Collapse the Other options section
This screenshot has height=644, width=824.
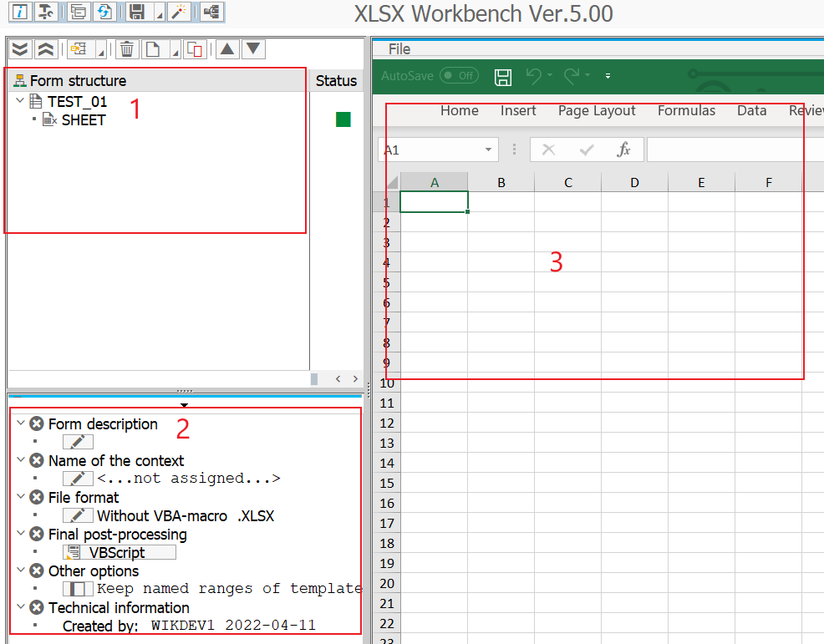(21, 570)
